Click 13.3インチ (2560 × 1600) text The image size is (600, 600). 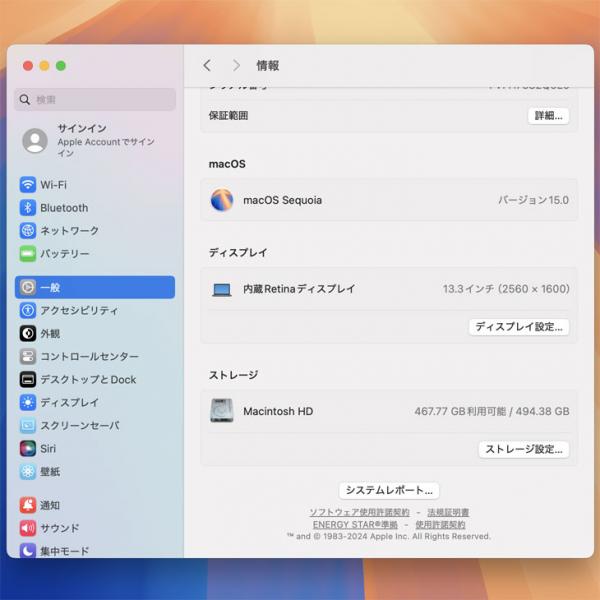pos(506,289)
